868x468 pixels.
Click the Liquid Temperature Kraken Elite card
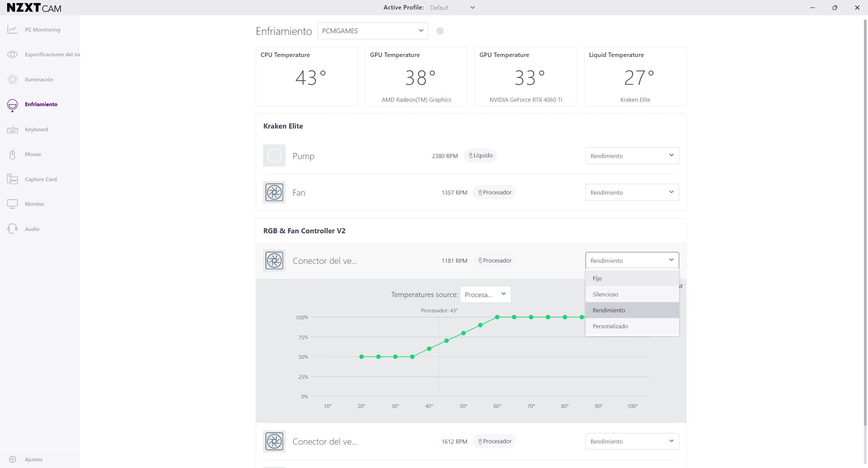(635, 76)
